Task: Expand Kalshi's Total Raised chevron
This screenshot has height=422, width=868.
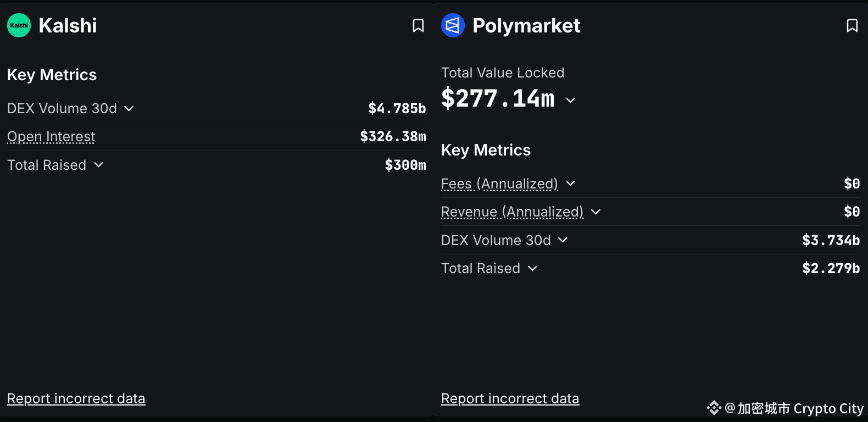Action: (99, 165)
